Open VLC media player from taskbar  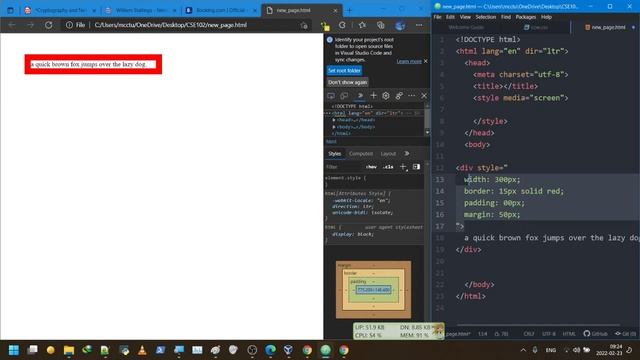click(x=142, y=350)
